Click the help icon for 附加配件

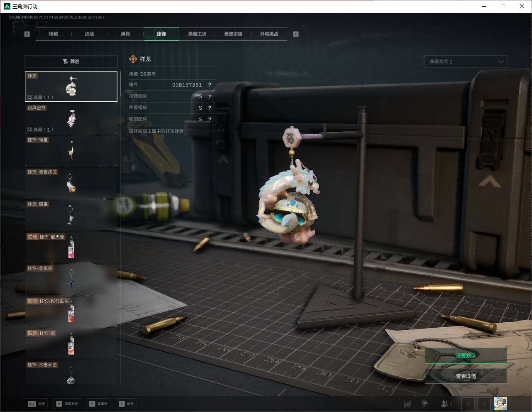tap(210, 119)
